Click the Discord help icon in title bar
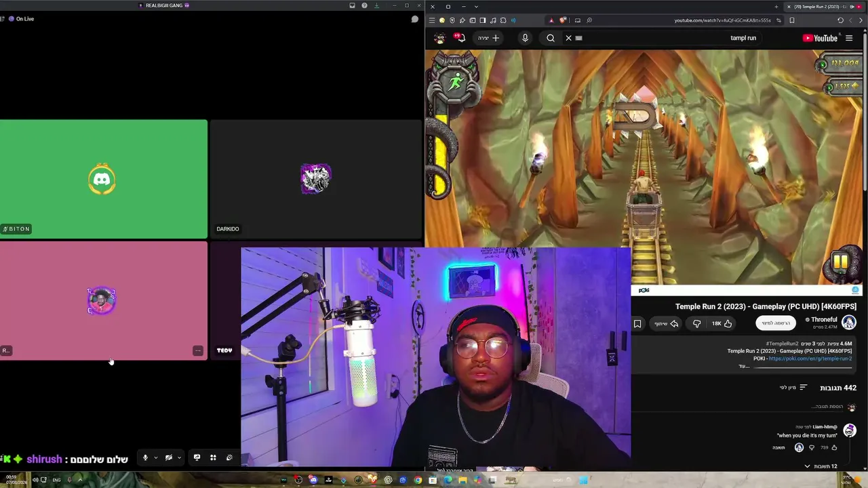Viewport: 868px width, 488px height. click(x=364, y=5)
